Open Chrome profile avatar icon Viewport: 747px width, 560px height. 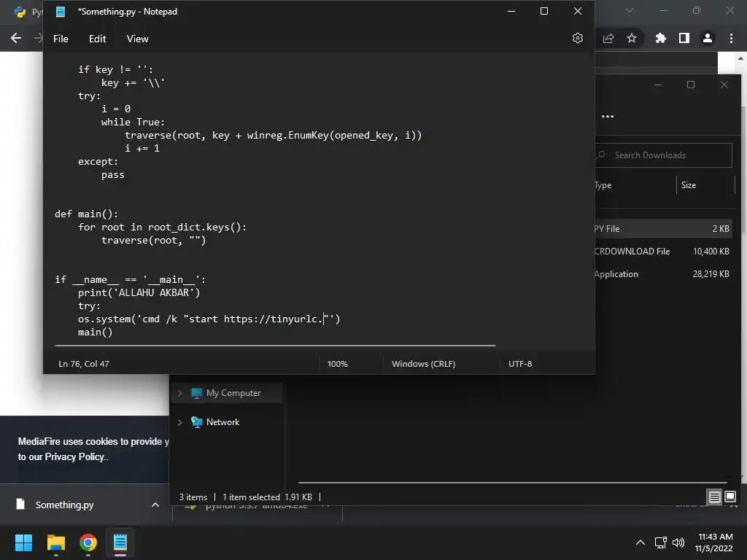click(708, 38)
